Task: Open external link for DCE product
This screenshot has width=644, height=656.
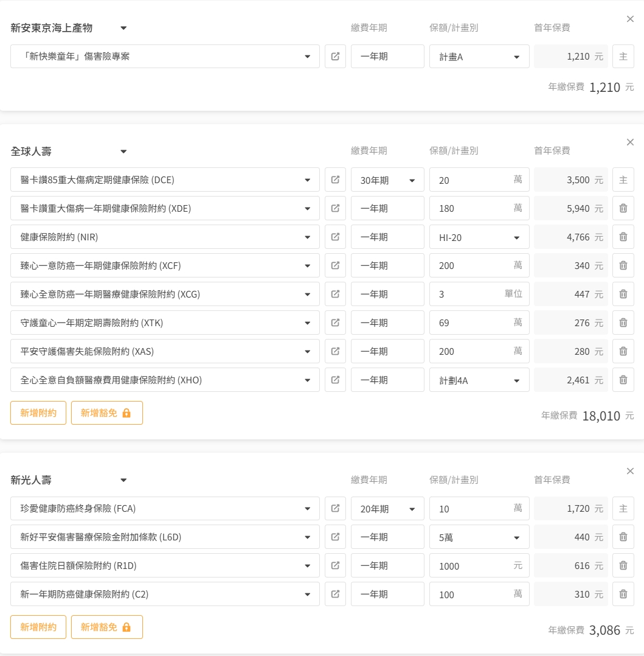Action: [x=336, y=180]
